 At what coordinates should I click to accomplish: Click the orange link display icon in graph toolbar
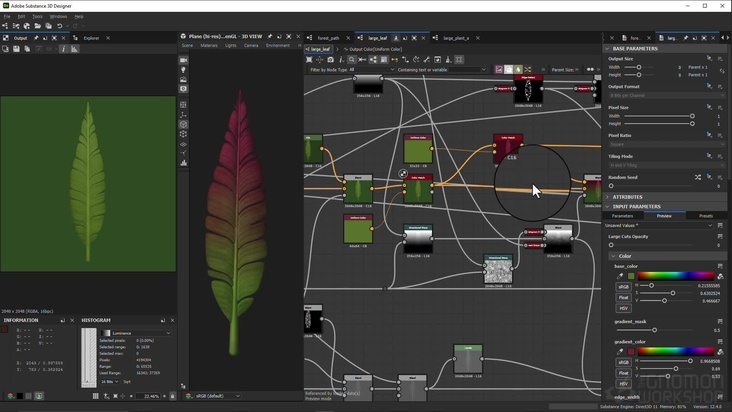click(394, 60)
